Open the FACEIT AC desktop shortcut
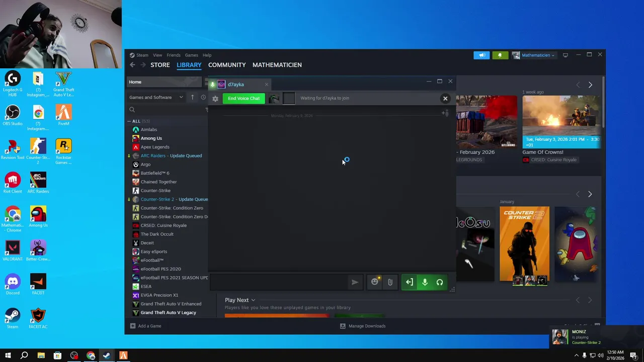 click(x=38, y=318)
